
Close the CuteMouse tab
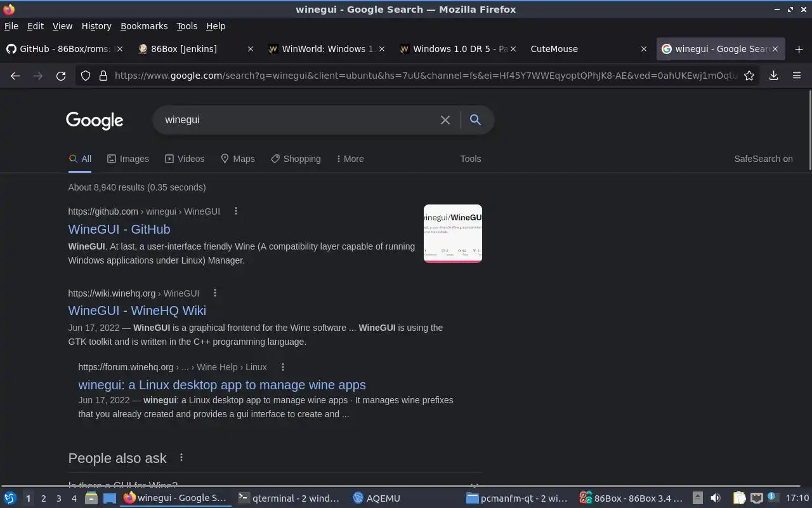click(x=644, y=49)
